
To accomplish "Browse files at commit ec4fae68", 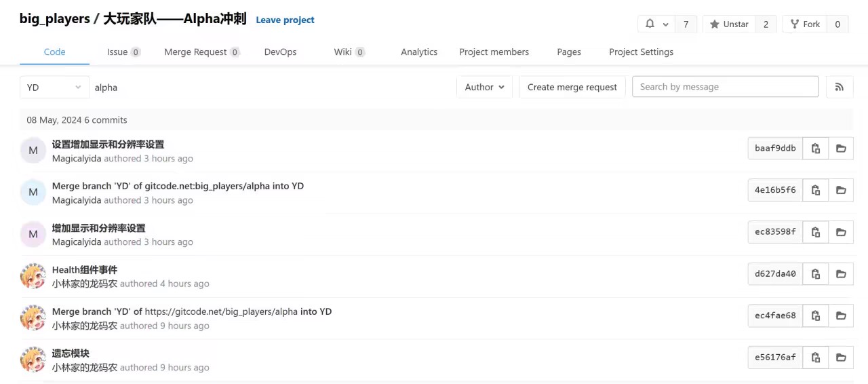I will pyautogui.click(x=841, y=316).
